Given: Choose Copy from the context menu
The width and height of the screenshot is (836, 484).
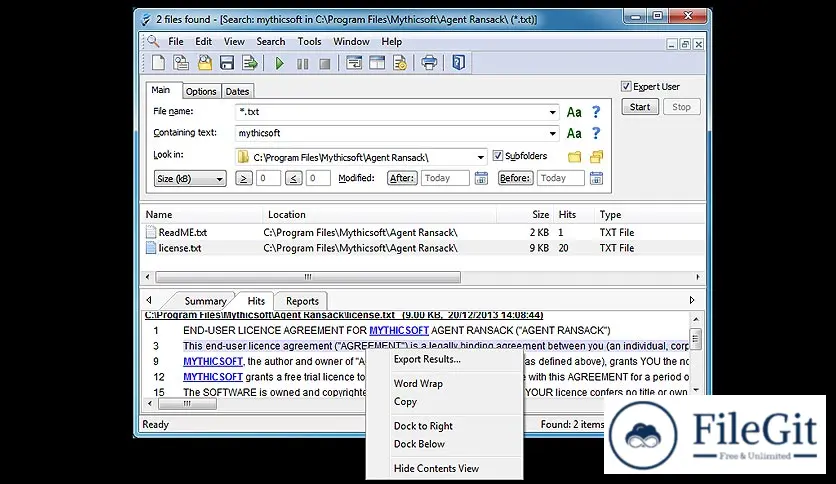Looking at the screenshot, I should tap(405, 401).
